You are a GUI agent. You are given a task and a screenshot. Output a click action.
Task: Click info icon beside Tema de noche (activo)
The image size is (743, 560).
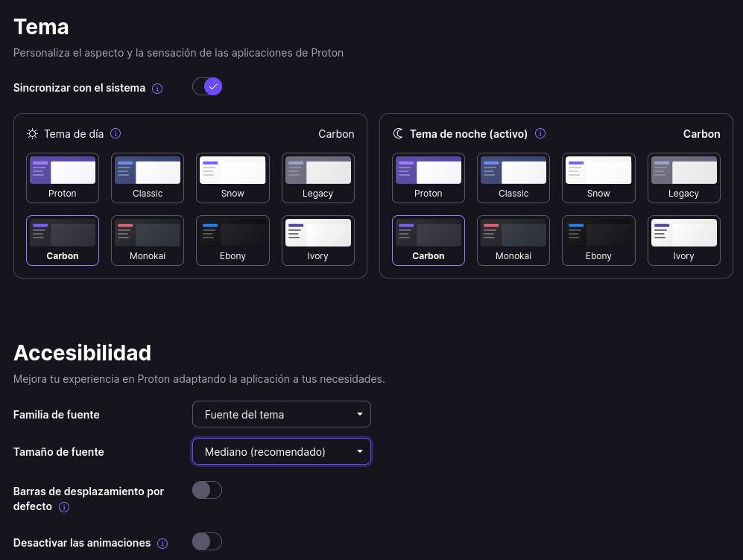pyautogui.click(x=540, y=133)
